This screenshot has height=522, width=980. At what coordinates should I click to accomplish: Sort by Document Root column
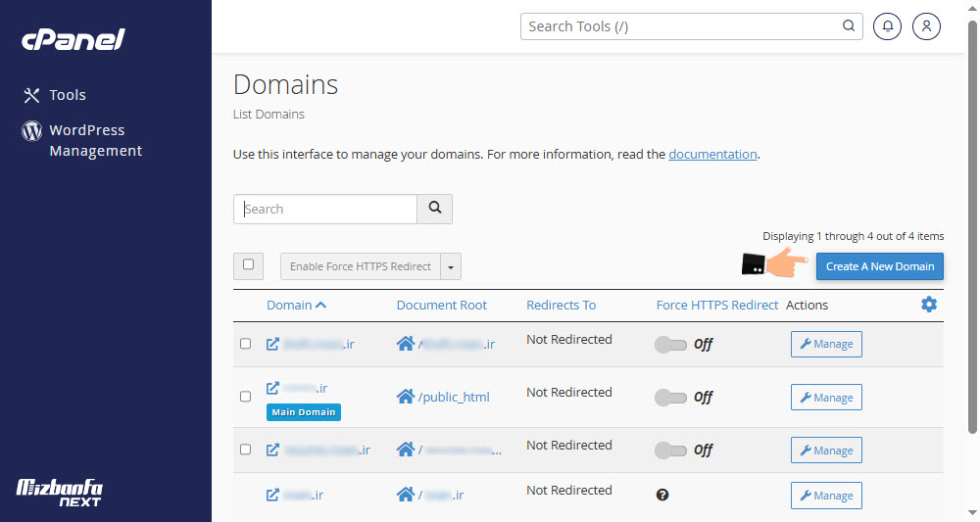point(441,306)
